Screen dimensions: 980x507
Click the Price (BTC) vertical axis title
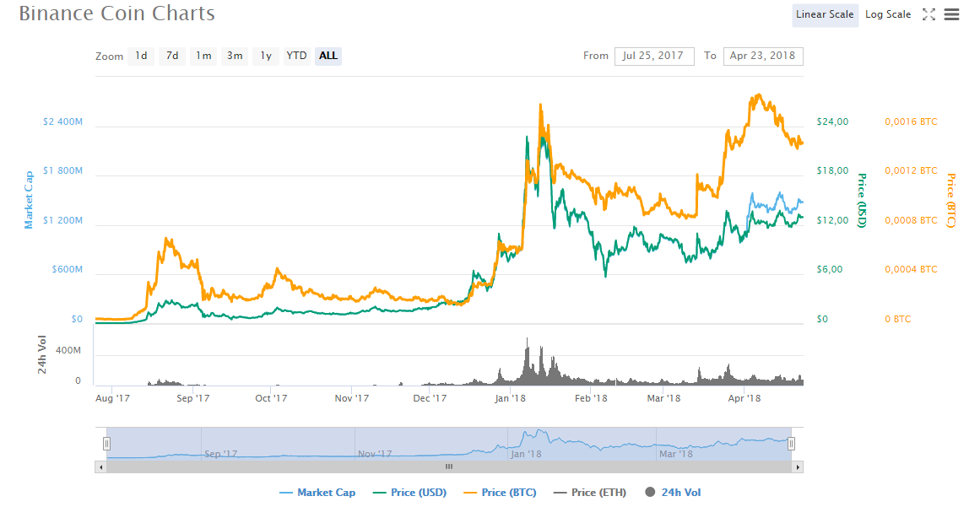point(950,201)
